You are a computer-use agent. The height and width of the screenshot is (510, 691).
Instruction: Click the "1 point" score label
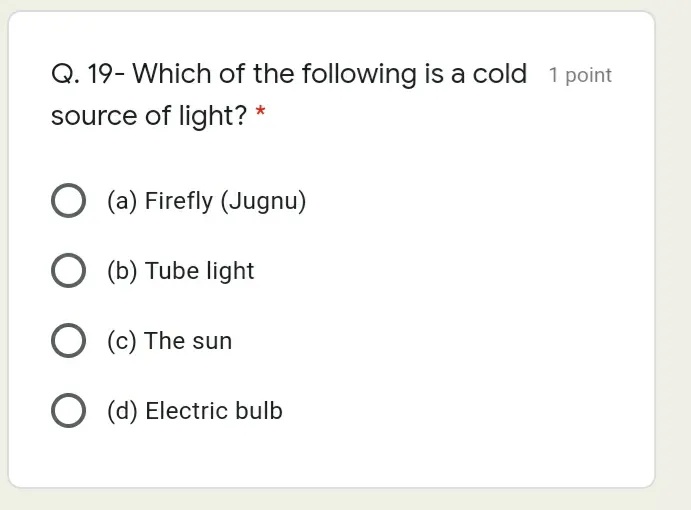[x=580, y=75]
